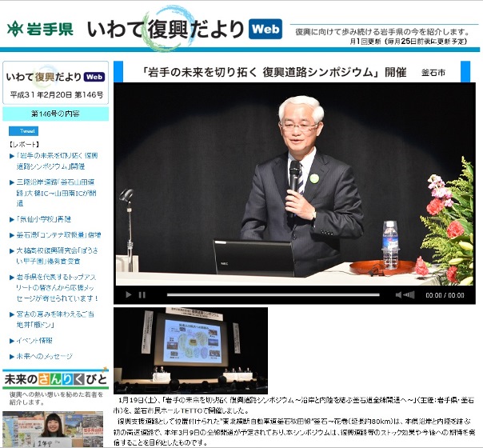The image size is (483, 448).
Task: Open トップアスリート応援メッセージ link
Action: pos(58,287)
